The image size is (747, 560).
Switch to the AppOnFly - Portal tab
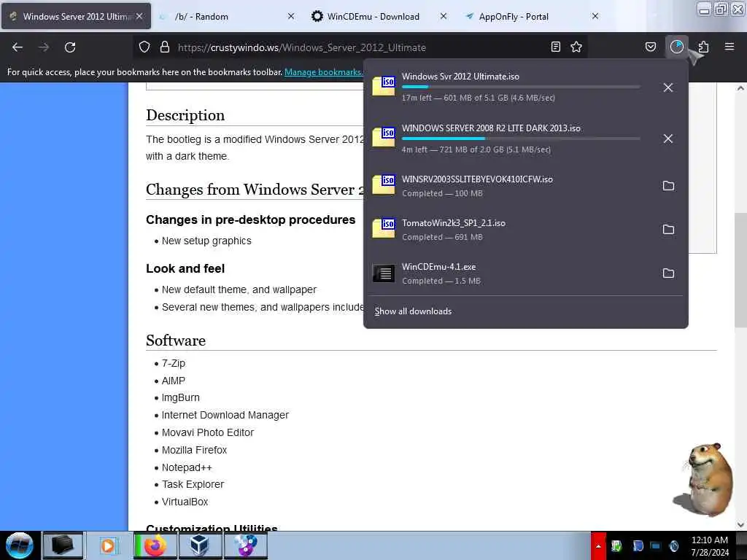(514, 17)
